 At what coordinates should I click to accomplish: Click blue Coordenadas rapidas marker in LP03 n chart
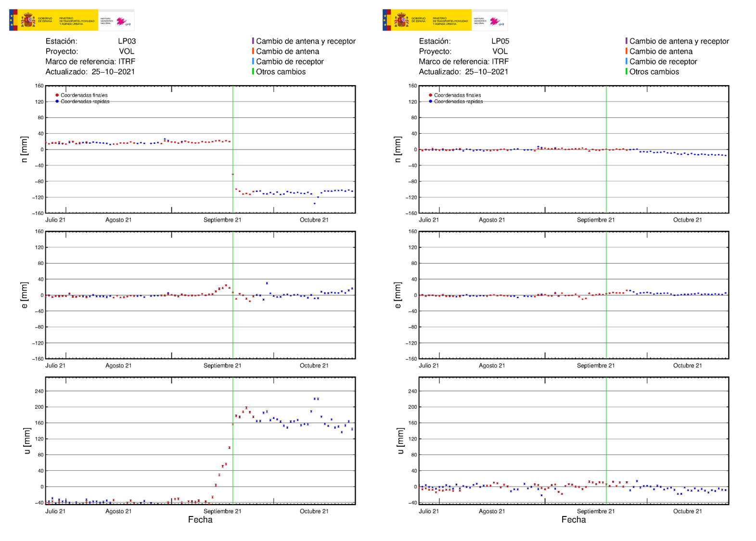(x=57, y=101)
